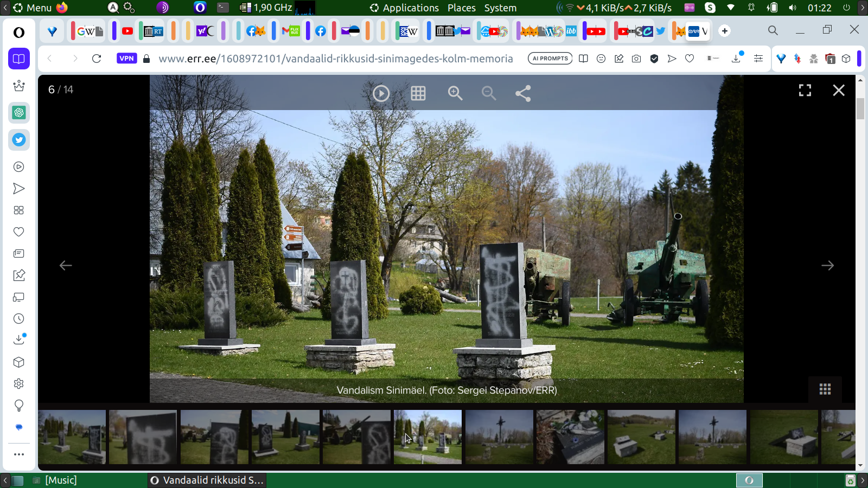Close the photo gallery overlay
Image resolution: width=868 pixels, height=488 pixels.
click(839, 91)
